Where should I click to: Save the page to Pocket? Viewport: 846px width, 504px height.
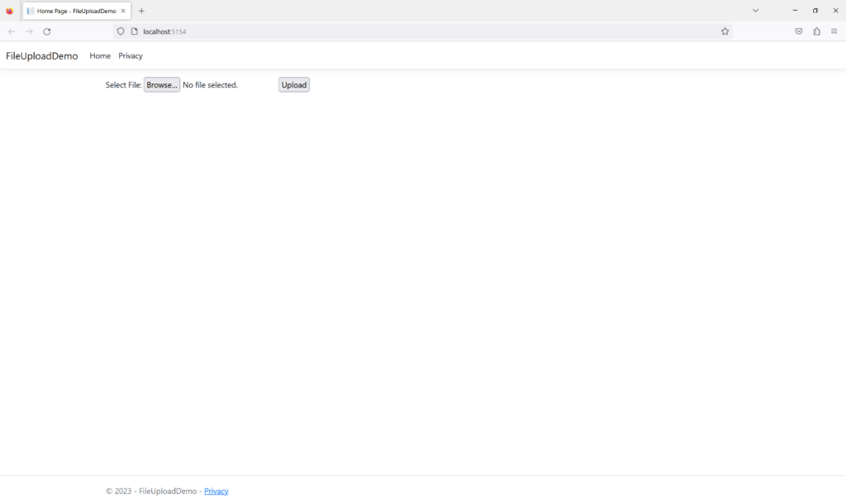(x=798, y=31)
